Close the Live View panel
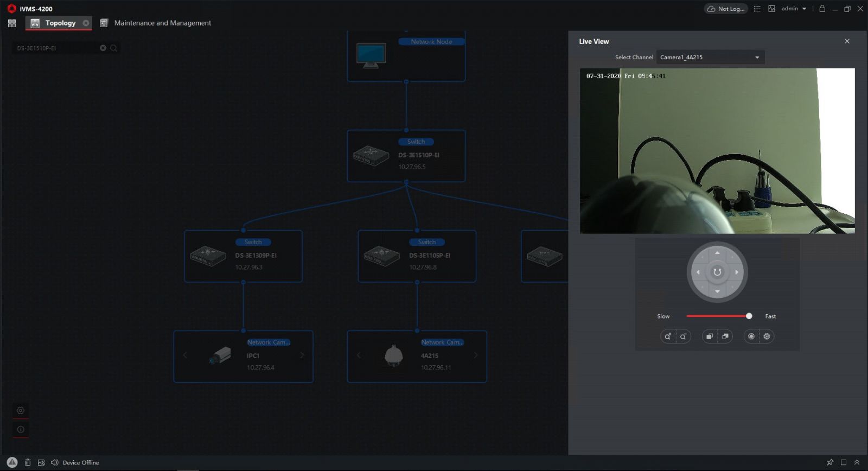 pyautogui.click(x=847, y=41)
